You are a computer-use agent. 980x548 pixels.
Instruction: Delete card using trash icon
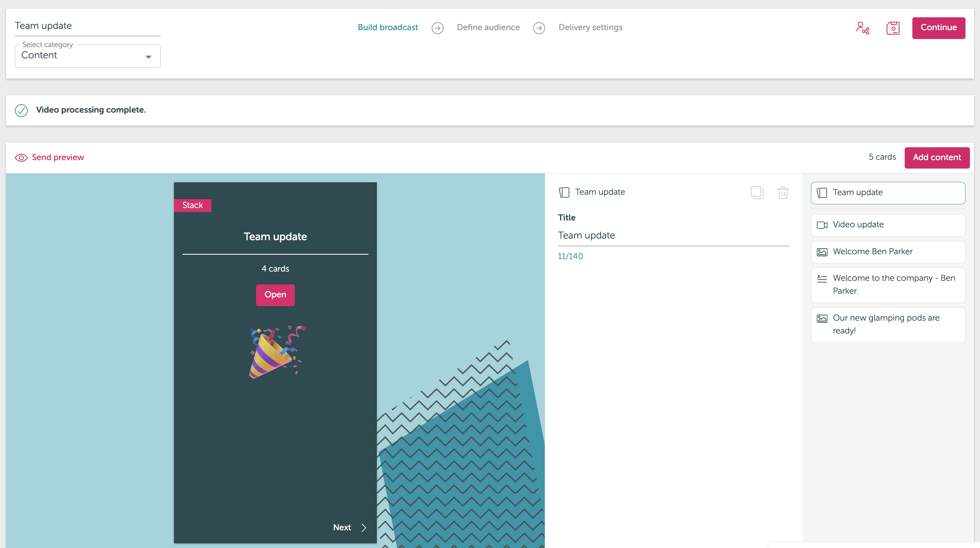pos(783,192)
